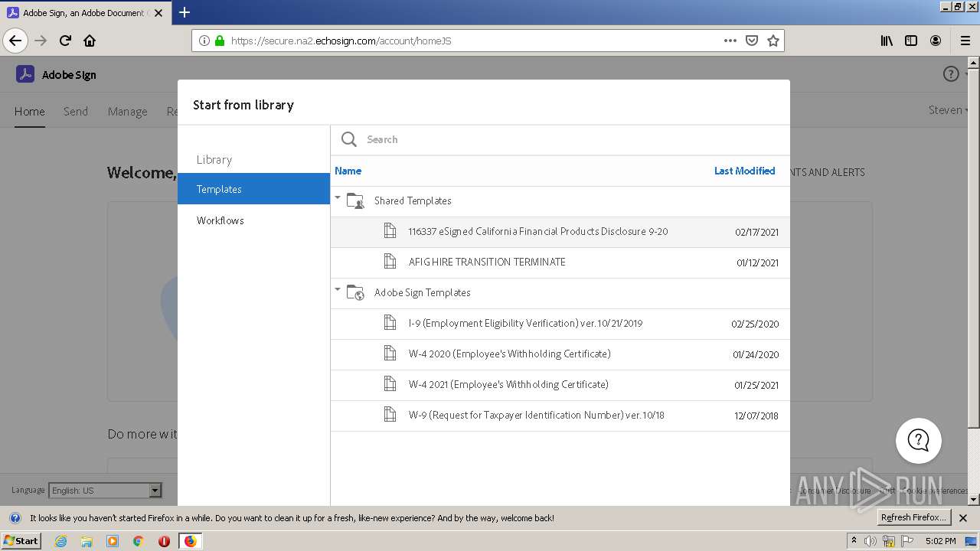Open Opera from the taskbar

coord(164,541)
